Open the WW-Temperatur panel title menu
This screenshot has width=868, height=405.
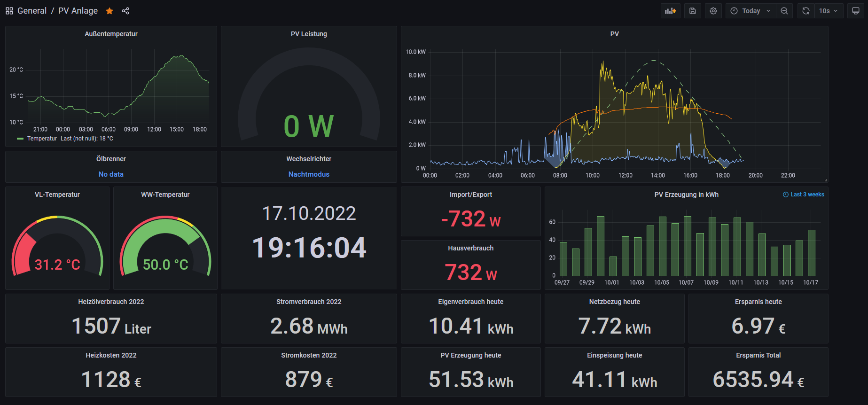(x=165, y=195)
